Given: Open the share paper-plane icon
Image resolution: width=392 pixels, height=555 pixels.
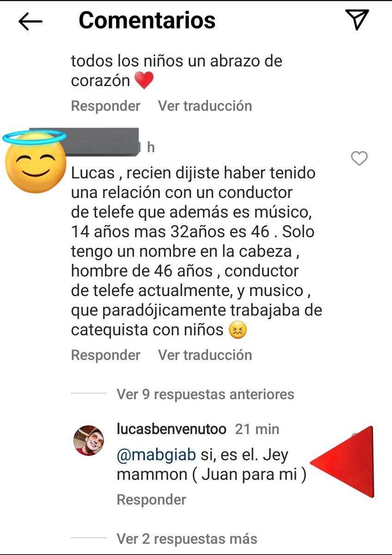Looking at the screenshot, I should click(357, 20).
